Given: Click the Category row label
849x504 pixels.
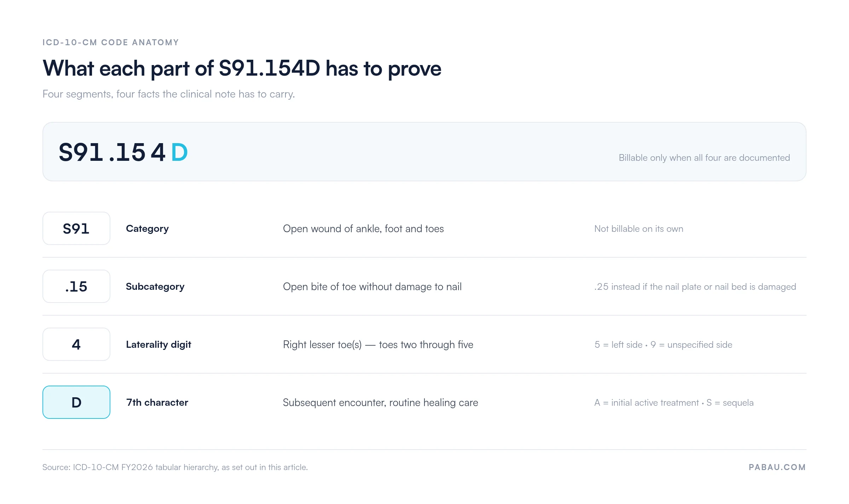Looking at the screenshot, I should tap(147, 229).
